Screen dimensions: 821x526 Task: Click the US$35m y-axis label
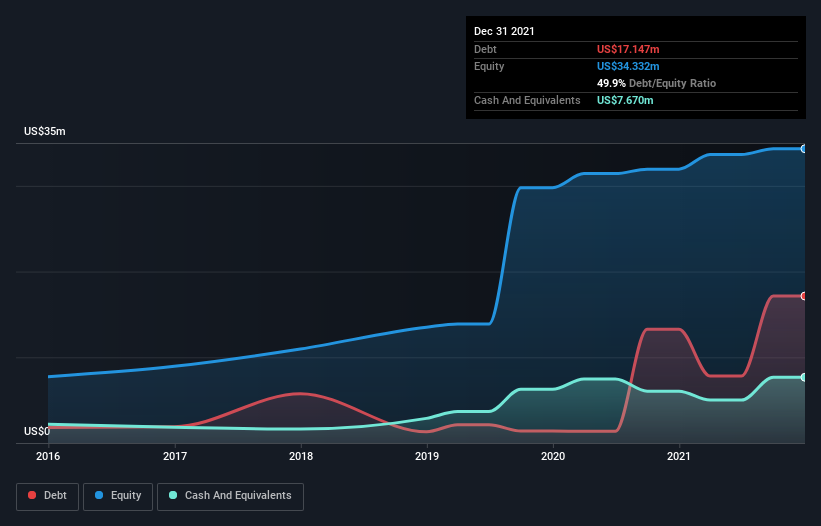pos(45,131)
